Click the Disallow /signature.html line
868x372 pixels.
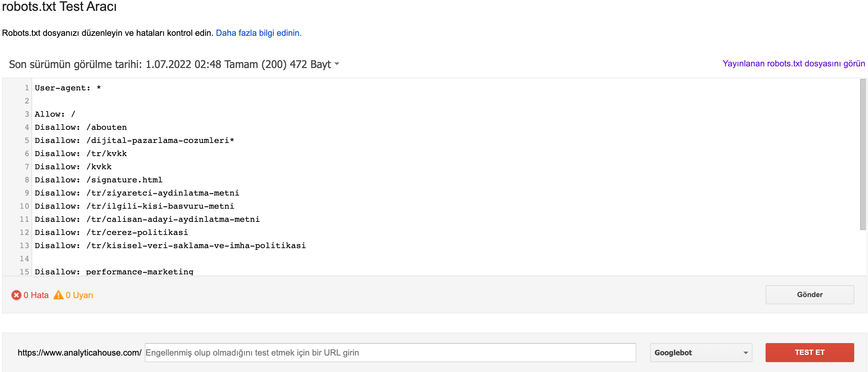click(x=98, y=180)
